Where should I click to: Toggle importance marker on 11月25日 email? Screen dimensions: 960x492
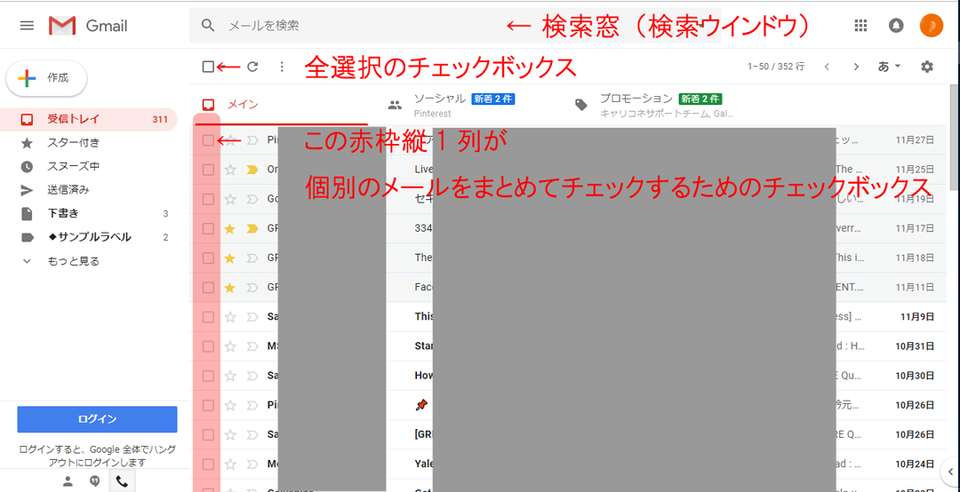pos(252,170)
